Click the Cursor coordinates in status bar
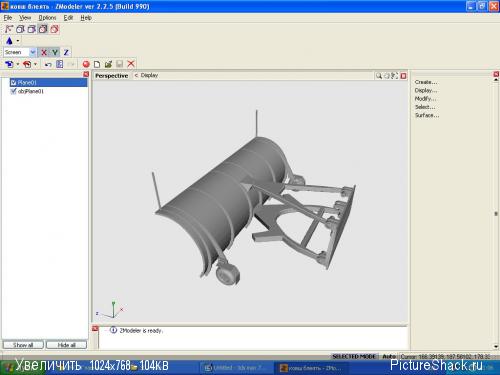The height and width of the screenshot is (375, 500). pyautogui.click(x=445, y=356)
